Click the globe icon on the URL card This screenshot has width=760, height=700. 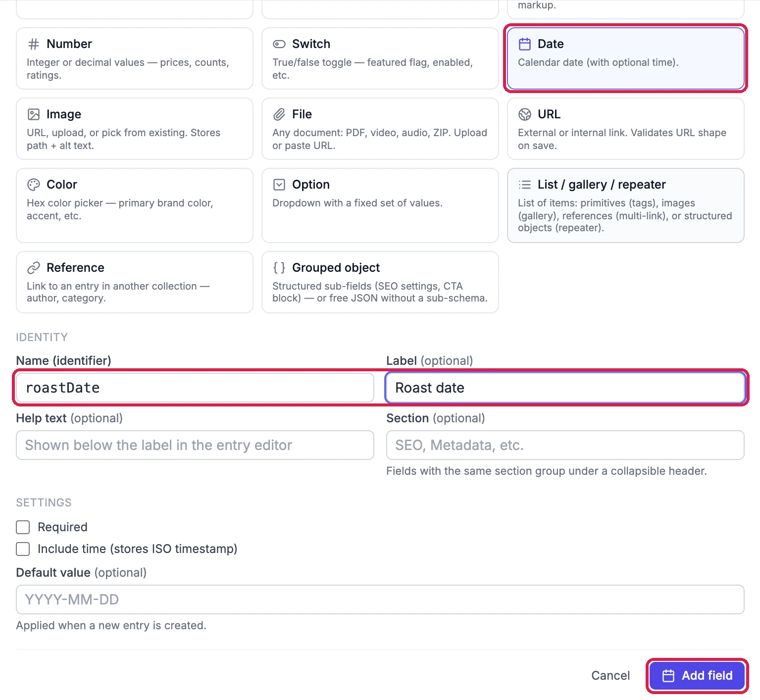[525, 114]
